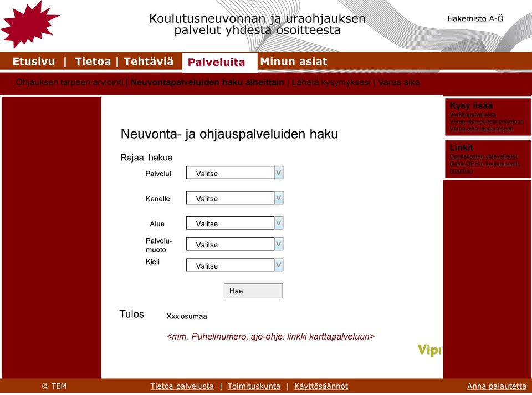
Task: Open Ohjauksen tarpeen arviointi submenu item
Action: [69, 83]
